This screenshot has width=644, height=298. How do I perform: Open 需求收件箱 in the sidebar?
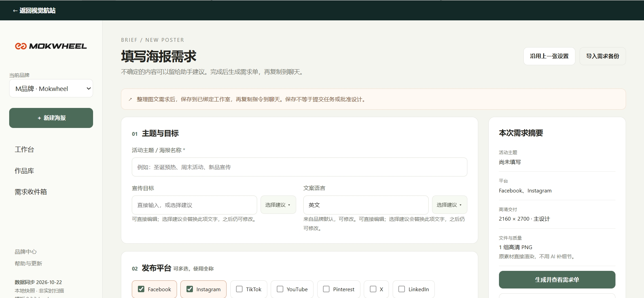point(31,192)
